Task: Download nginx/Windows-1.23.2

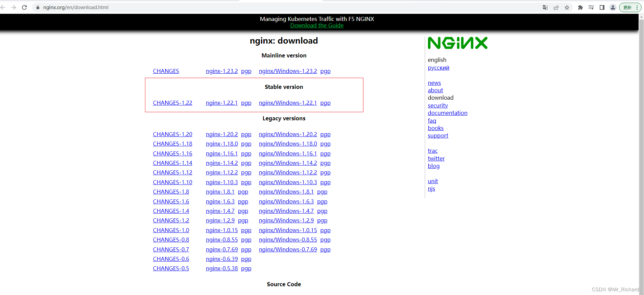Action: coord(288,71)
